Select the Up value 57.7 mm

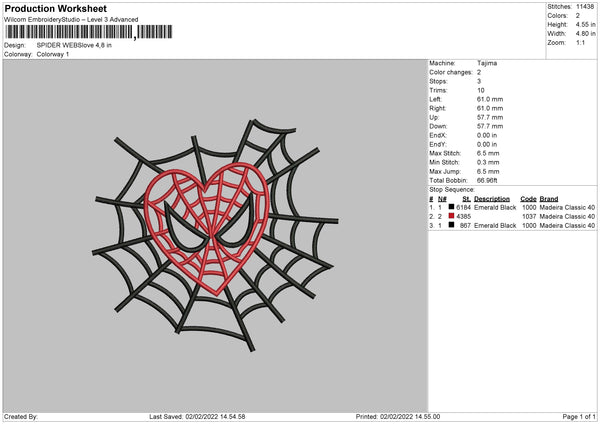click(490, 117)
